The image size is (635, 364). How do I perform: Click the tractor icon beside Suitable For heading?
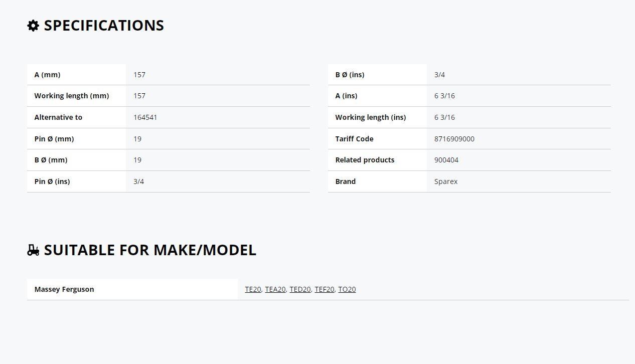point(33,250)
